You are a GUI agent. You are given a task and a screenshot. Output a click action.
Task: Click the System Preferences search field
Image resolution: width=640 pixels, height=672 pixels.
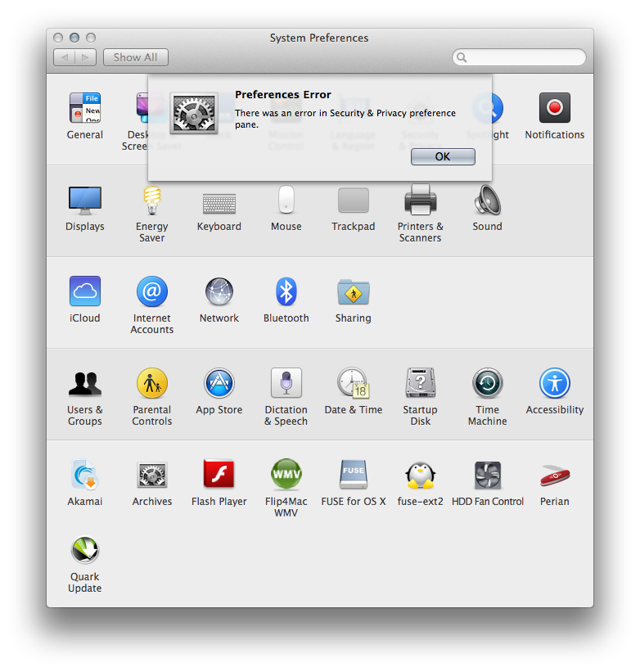pyautogui.click(x=519, y=57)
